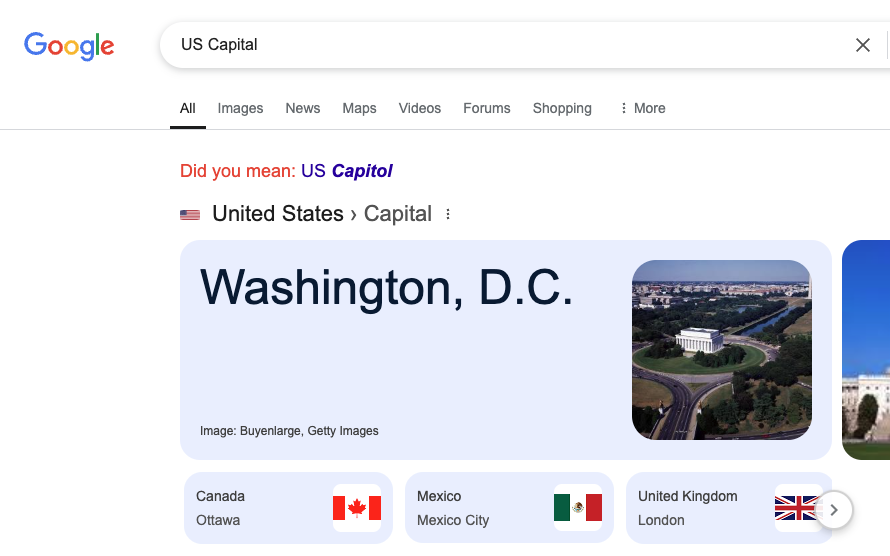Open the Maps tab
Screen dimensions: 890x556
point(359,108)
